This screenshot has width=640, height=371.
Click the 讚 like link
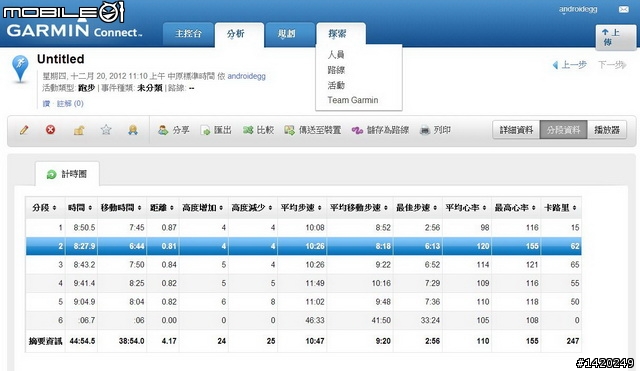point(46,103)
